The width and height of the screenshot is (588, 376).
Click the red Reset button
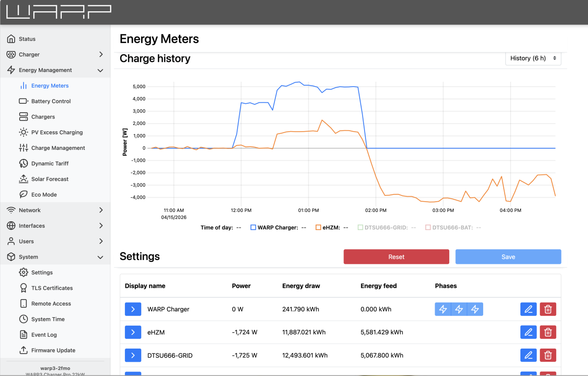(396, 257)
